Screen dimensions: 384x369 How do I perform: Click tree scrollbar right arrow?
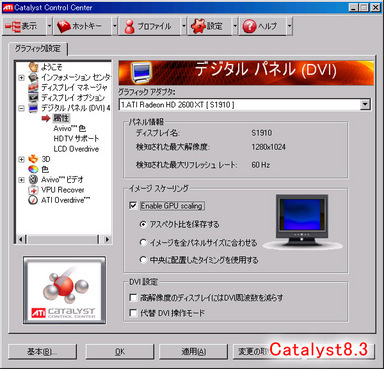coord(107,239)
